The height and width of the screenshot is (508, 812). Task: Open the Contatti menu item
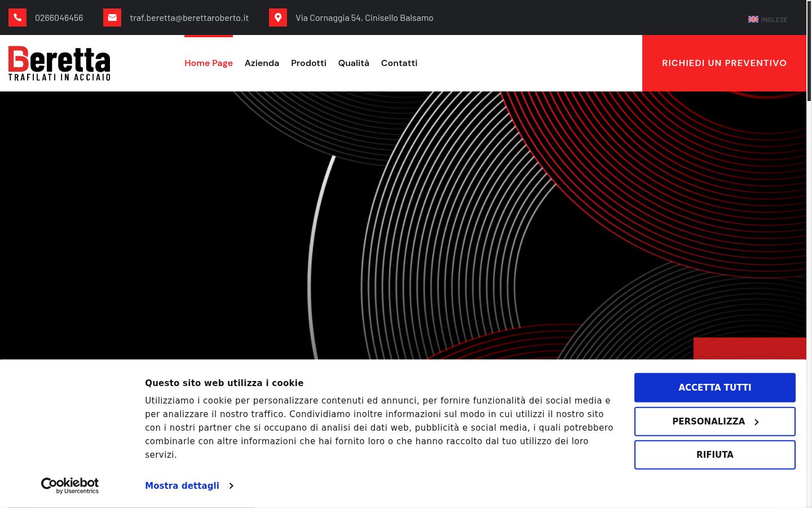tap(399, 63)
